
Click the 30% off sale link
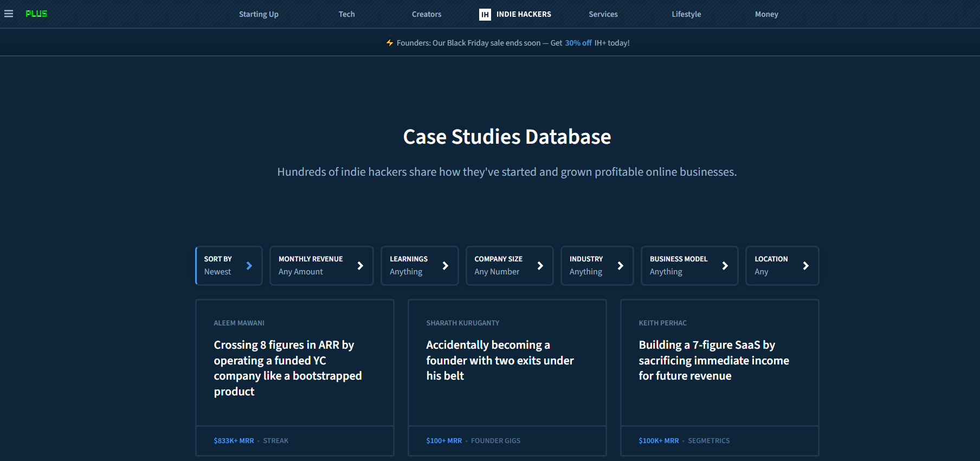click(578, 43)
